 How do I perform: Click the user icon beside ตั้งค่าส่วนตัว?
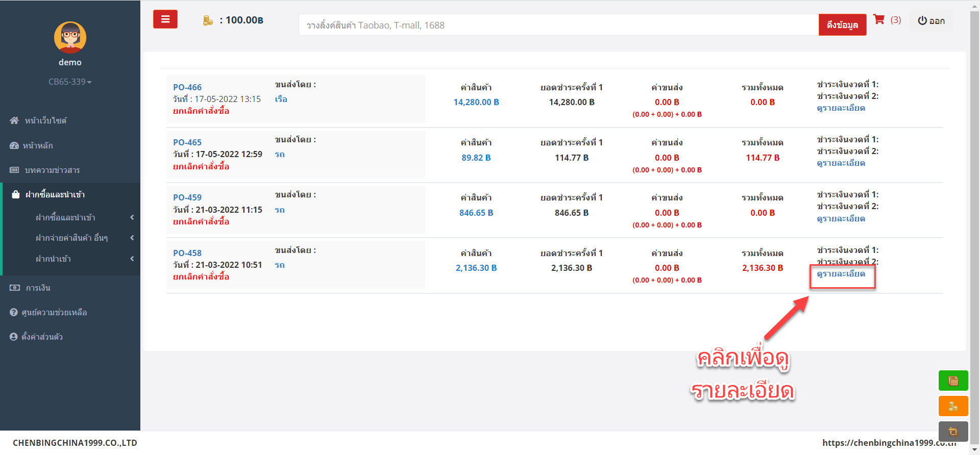pos(14,337)
